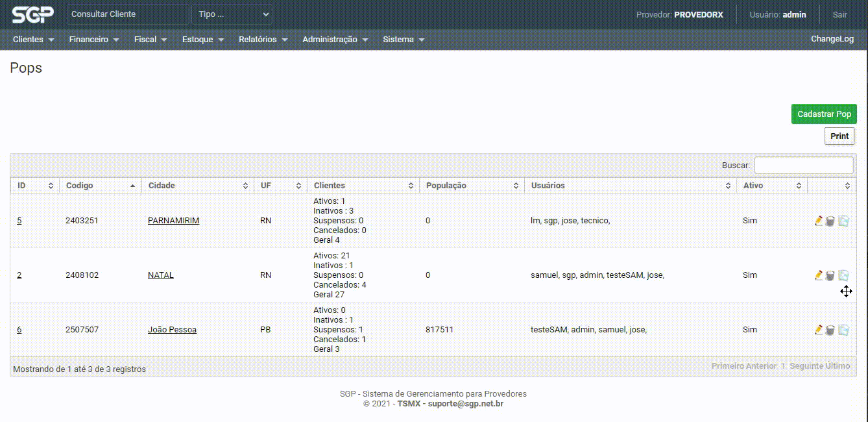Open the Estoque menu
This screenshot has height=422, width=868.
[x=203, y=40]
